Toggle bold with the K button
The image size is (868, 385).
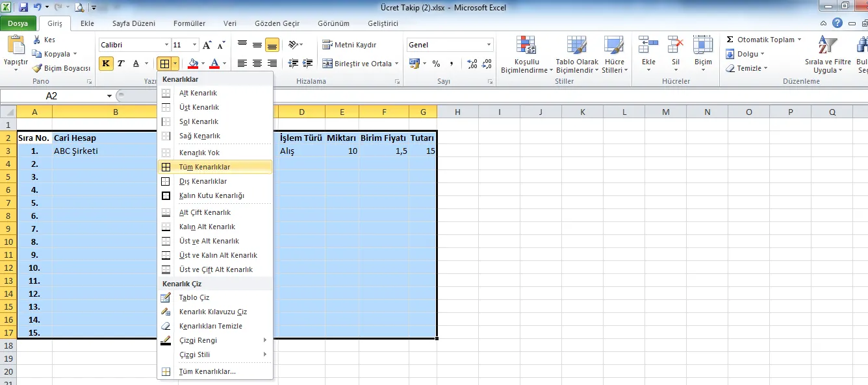click(x=105, y=64)
